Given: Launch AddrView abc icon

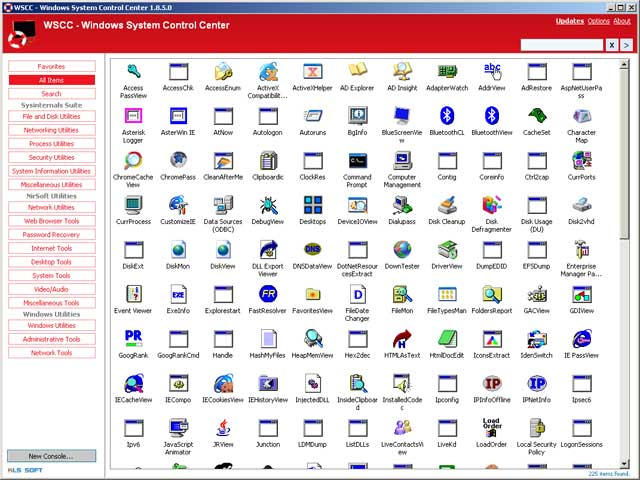Looking at the screenshot, I should 492,71.
